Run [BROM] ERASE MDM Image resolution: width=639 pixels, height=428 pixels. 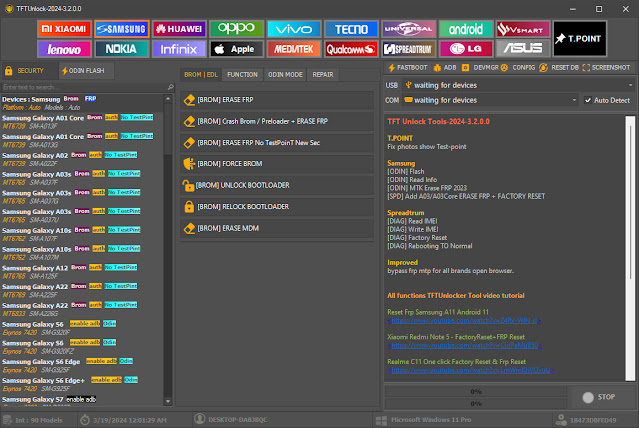click(277, 228)
